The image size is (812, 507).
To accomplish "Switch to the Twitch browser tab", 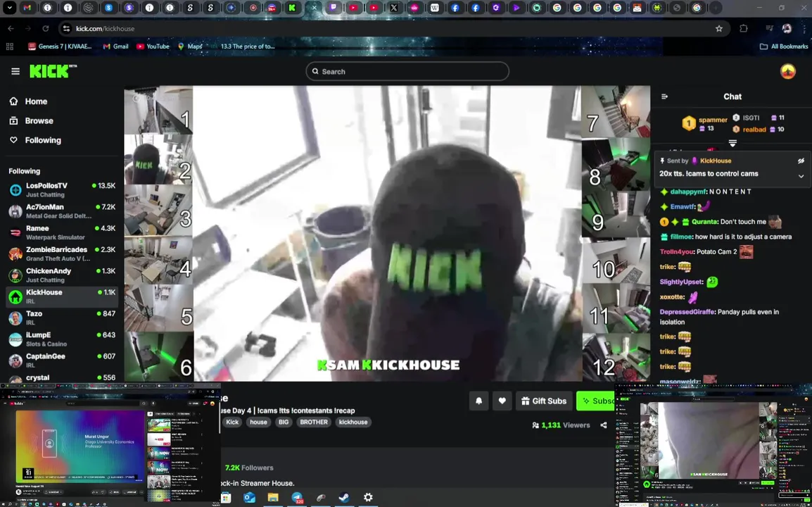I will pyautogui.click(x=333, y=8).
